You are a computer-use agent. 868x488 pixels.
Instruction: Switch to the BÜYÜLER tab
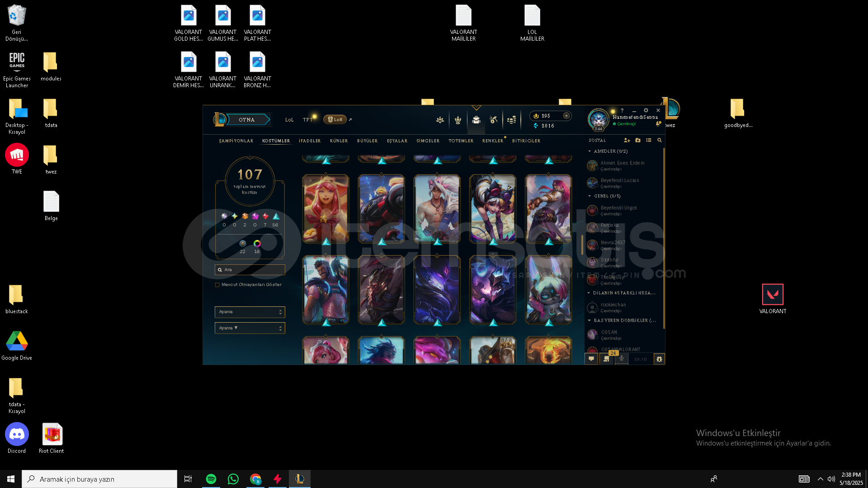[x=368, y=141]
